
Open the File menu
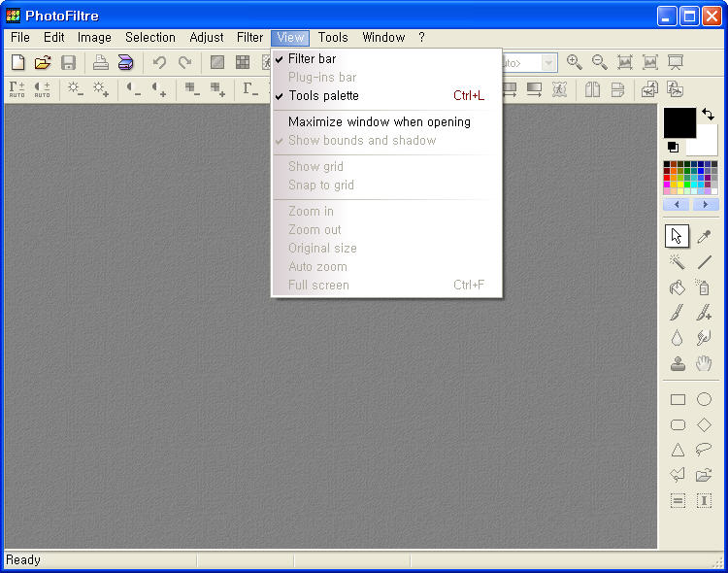click(20, 37)
